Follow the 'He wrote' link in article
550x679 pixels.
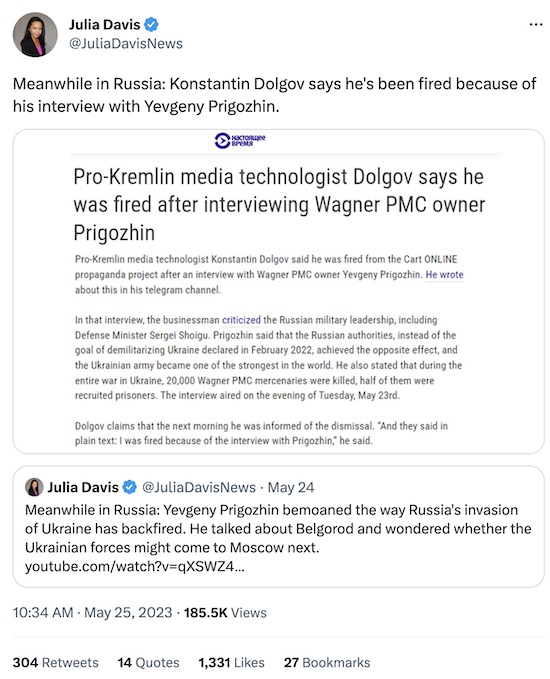(x=444, y=275)
